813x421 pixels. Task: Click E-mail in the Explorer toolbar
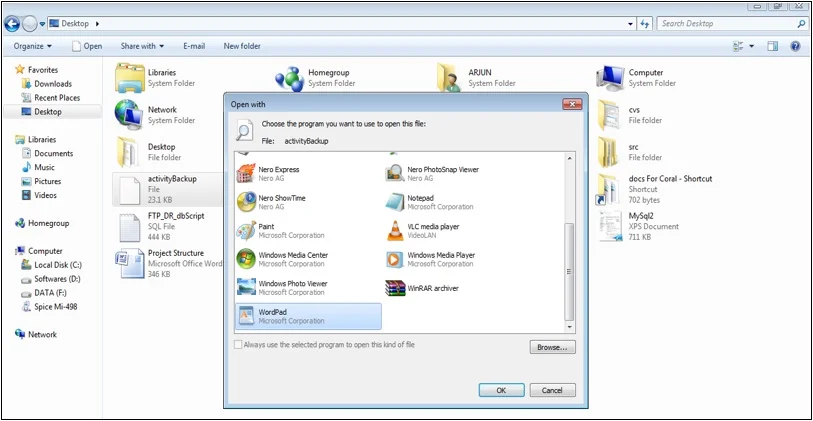[x=194, y=46]
